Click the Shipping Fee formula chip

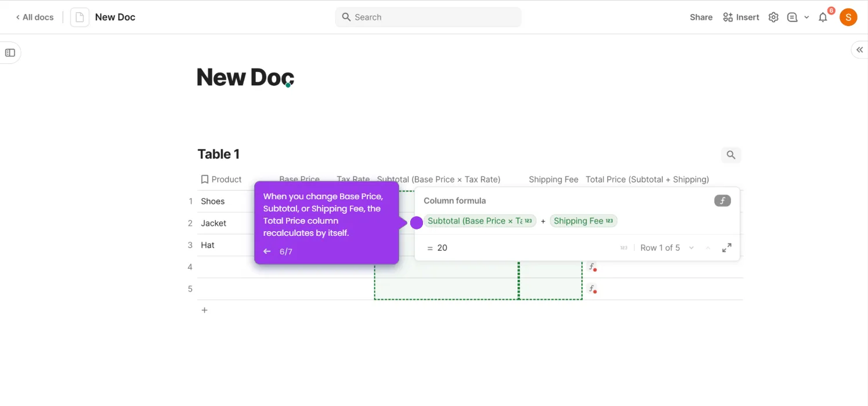tap(583, 221)
